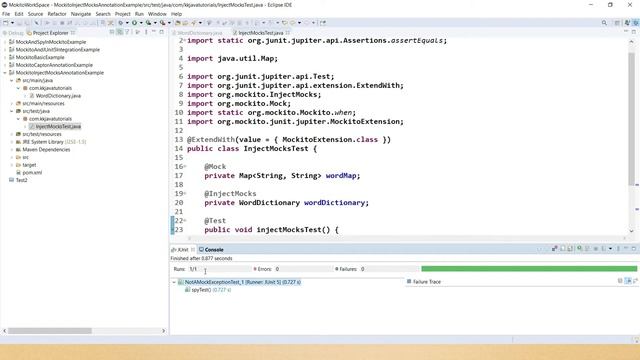Screen dimensions: 640x360
Task: Open the Run button dropdown arrow
Action: click(141, 23)
